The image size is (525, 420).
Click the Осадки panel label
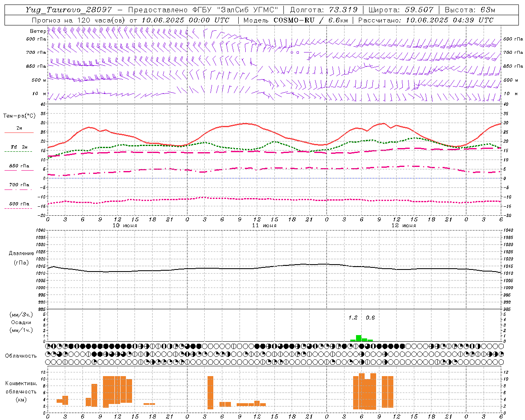click(21, 322)
